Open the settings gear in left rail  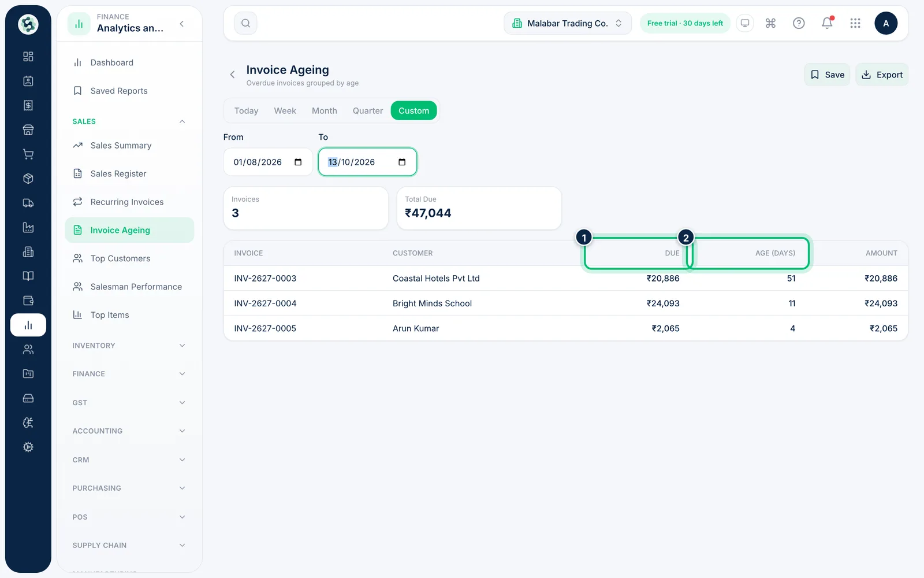(x=28, y=447)
